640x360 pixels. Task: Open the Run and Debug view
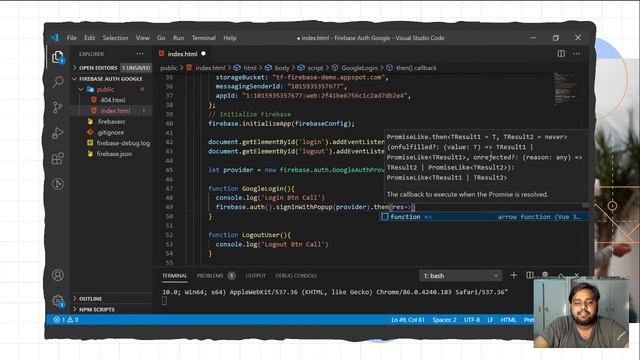point(58,133)
